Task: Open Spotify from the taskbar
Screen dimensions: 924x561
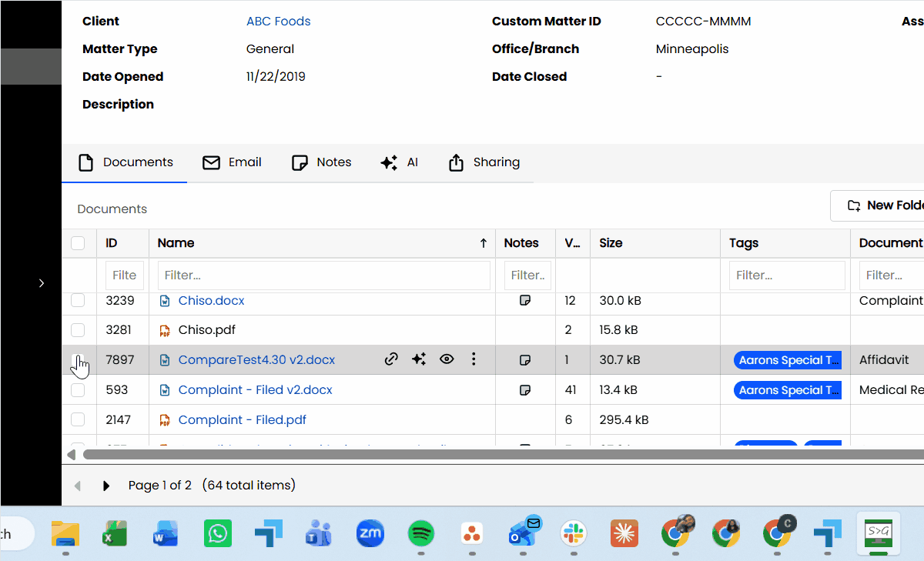Action: 420,533
